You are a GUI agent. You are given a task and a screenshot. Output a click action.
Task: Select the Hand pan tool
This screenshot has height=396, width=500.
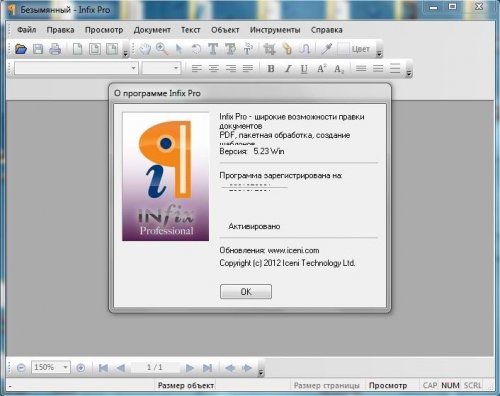pos(145,49)
